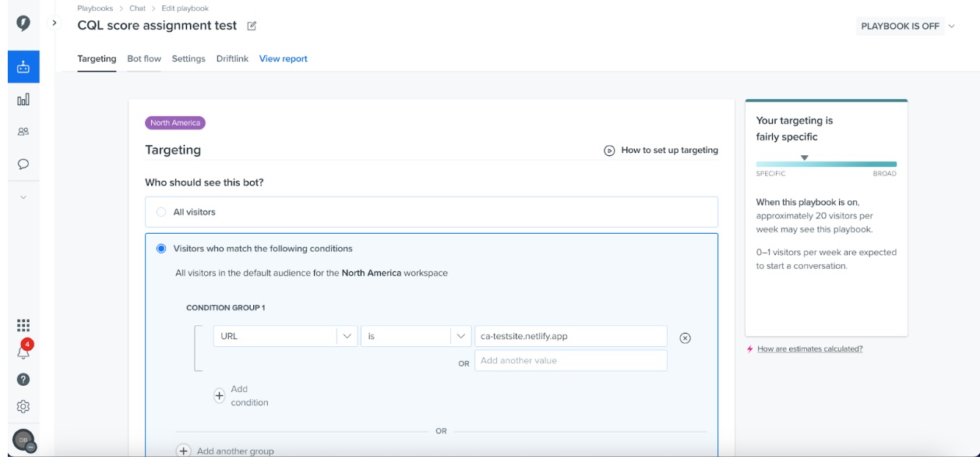980x460 pixels.
Task: Click the play icon beside How to set up targeting
Action: [x=609, y=150]
